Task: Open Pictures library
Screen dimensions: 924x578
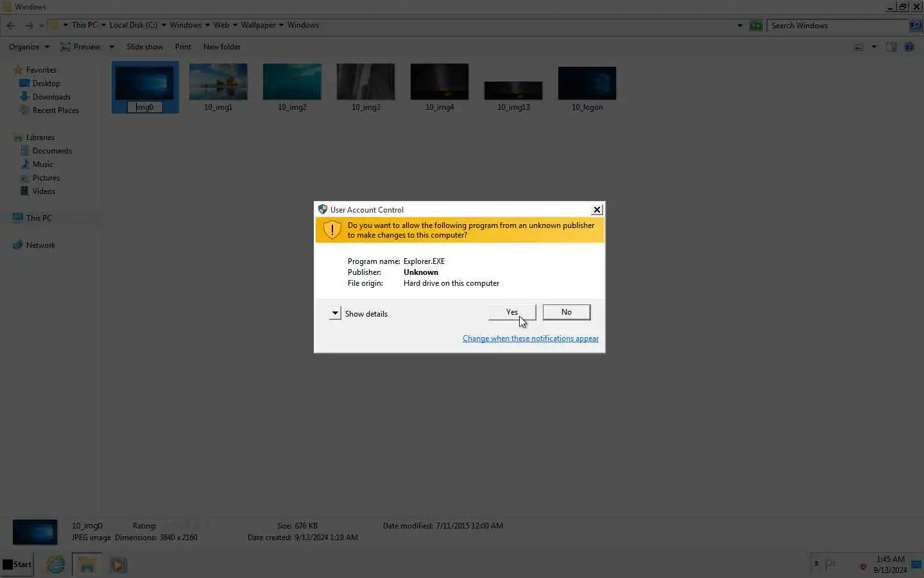Action: [x=46, y=178]
